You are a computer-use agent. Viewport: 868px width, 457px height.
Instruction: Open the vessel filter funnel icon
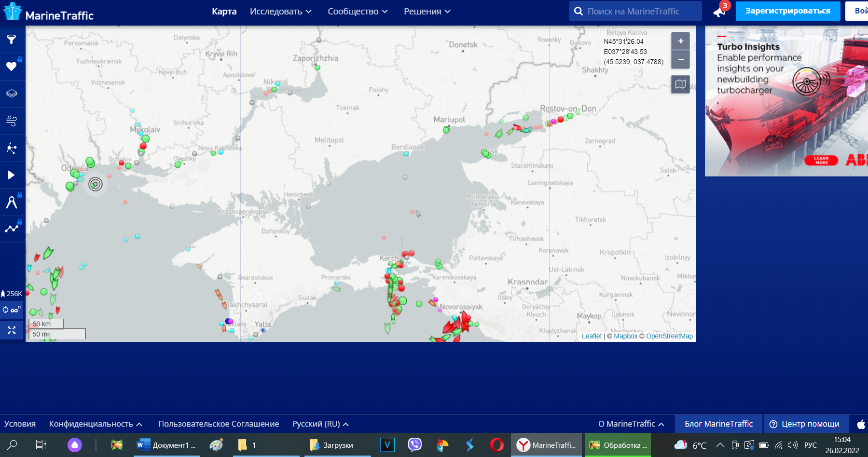tap(12, 39)
